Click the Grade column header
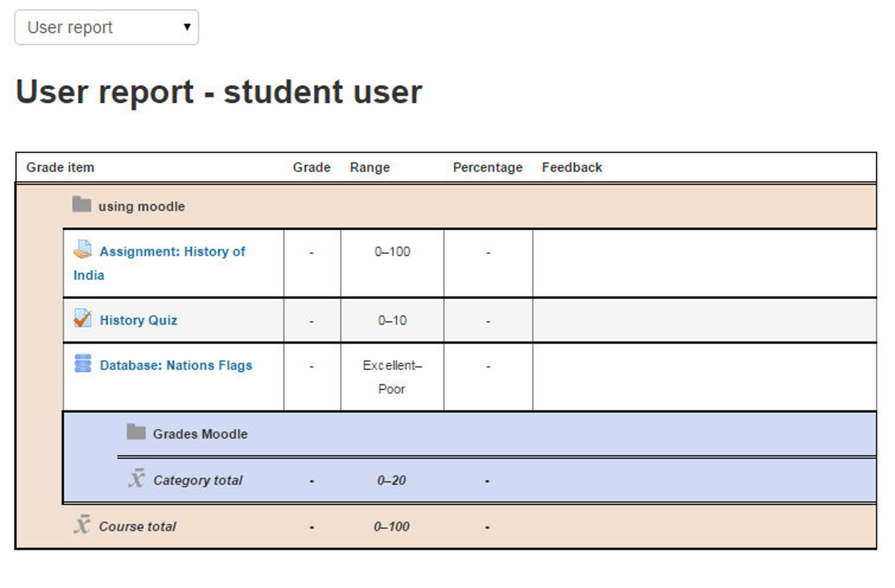895x588 pixels. coord(311,167)
